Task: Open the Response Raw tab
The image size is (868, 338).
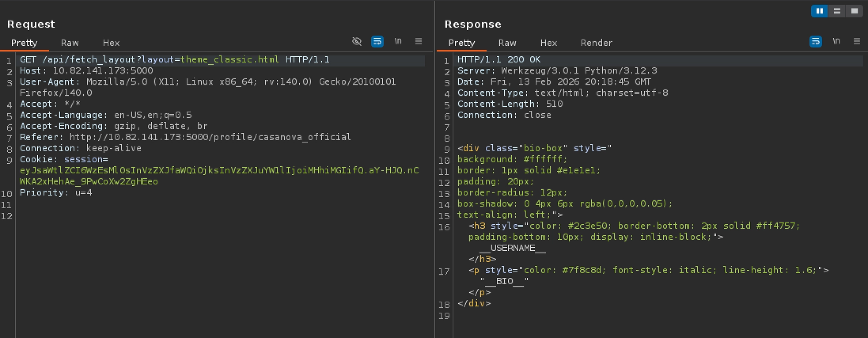Action: tap(507, 43)
